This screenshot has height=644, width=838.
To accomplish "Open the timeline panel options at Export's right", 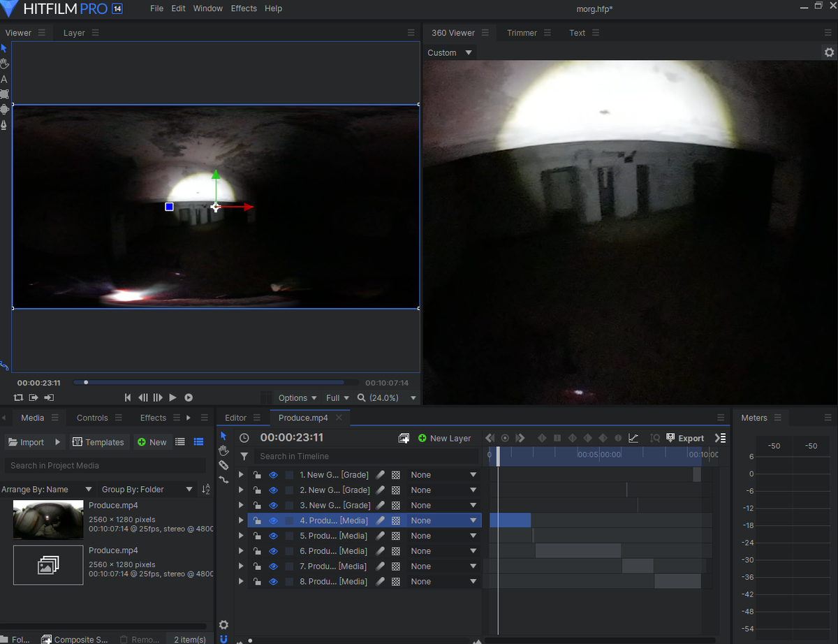I will coord(721,438).
